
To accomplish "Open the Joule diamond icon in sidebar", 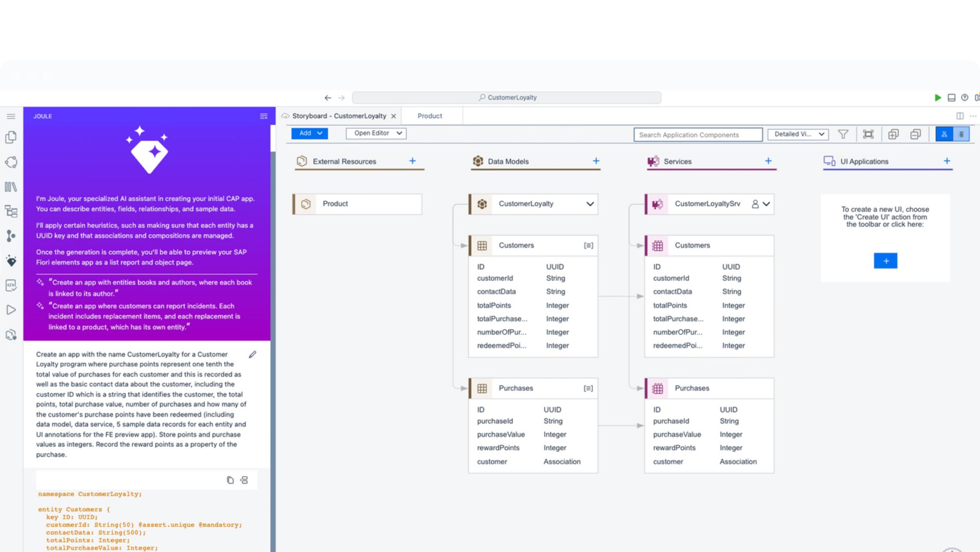I will click(x=11, y=261).
